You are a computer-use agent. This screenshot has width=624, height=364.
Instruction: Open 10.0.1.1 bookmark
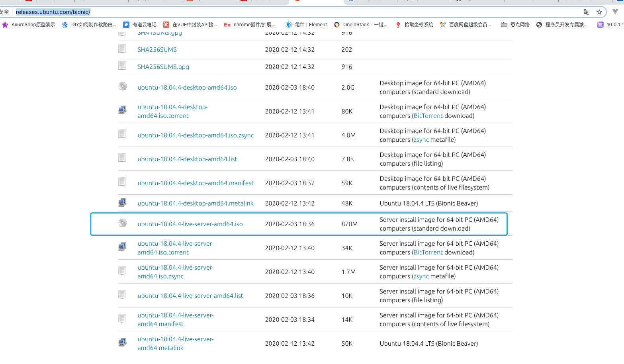point(610,25)
